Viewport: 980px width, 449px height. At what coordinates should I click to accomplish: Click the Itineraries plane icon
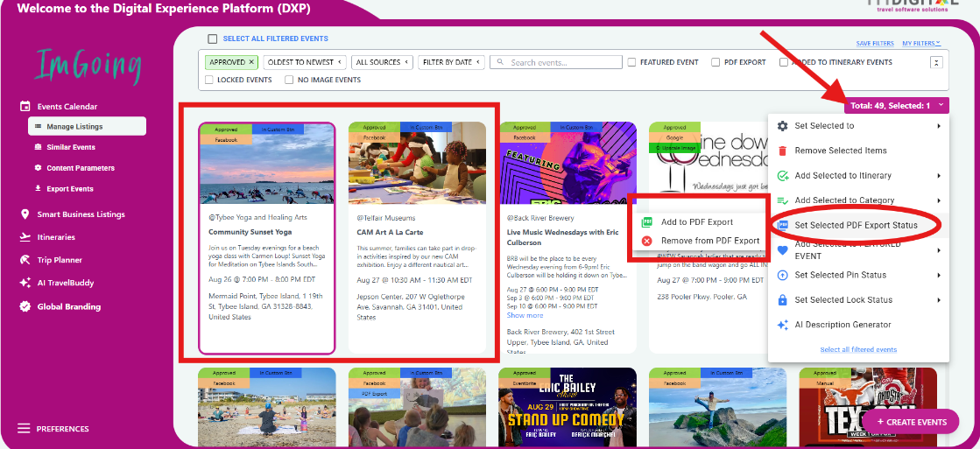pyautogui.click(x=25, y=236)
